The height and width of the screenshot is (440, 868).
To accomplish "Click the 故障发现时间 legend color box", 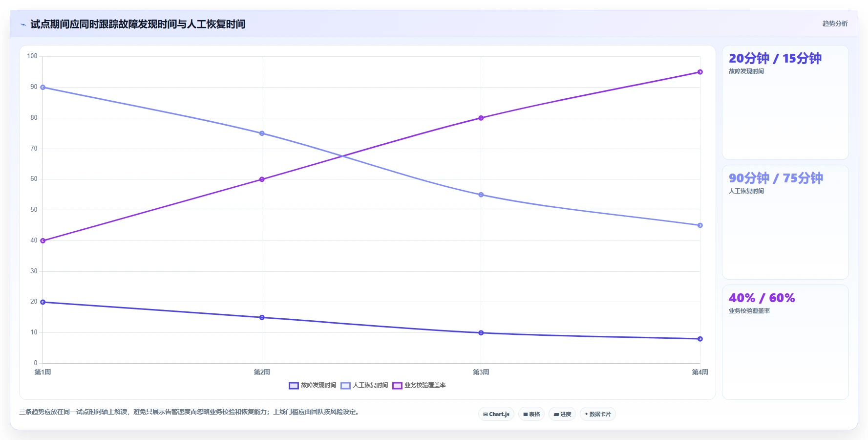I will click(294, 385).
